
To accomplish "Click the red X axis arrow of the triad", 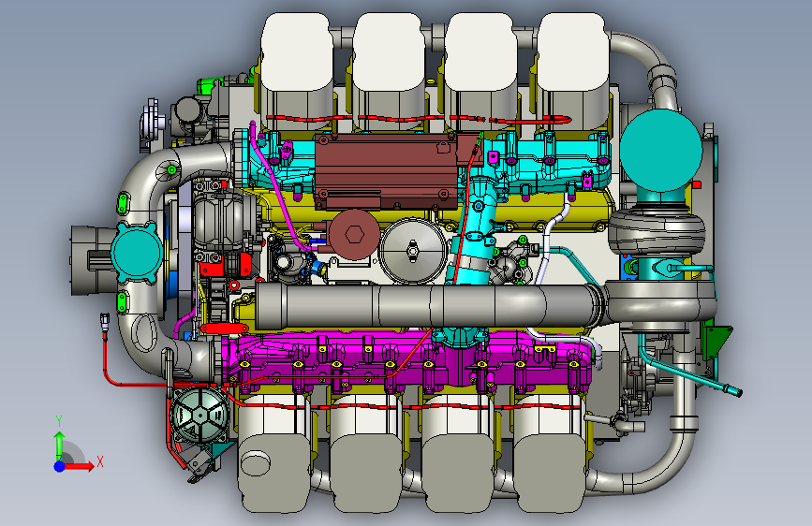I will click(81, 466).
